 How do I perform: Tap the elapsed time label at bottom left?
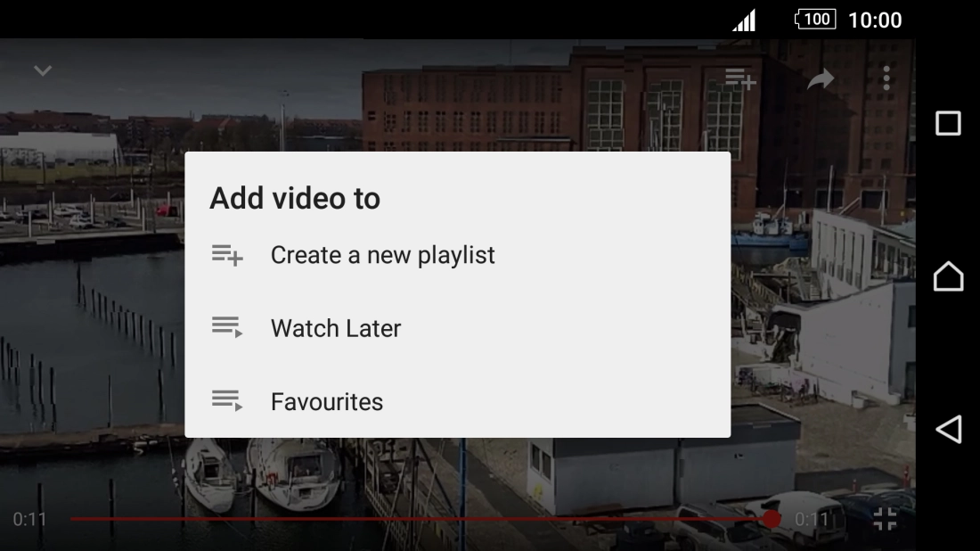[x=29, y=519]
